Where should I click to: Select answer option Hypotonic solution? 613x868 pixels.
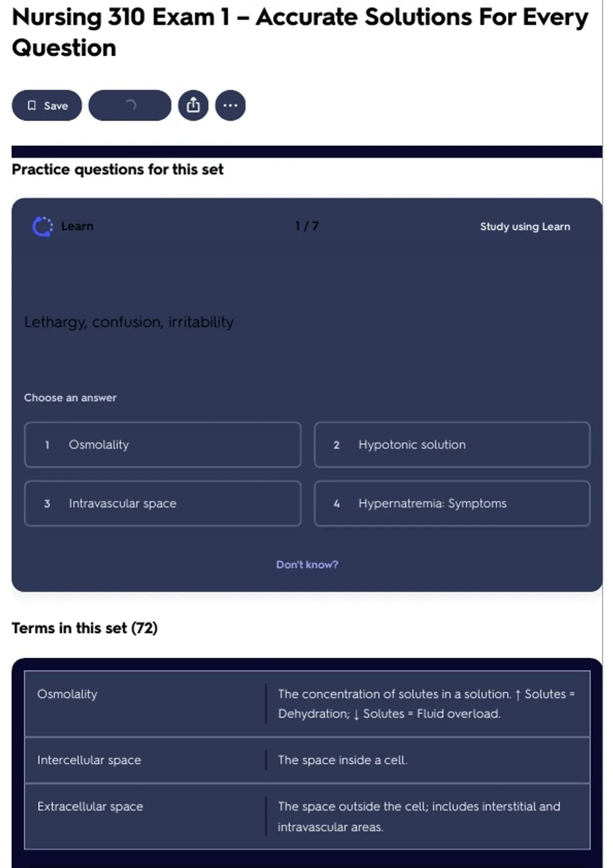(452, 445)
